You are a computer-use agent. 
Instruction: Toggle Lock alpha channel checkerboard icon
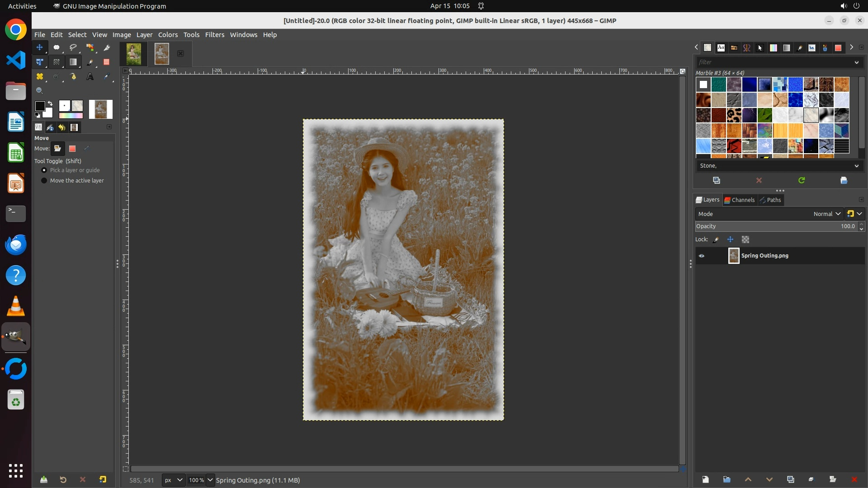[x=745, y=239]
